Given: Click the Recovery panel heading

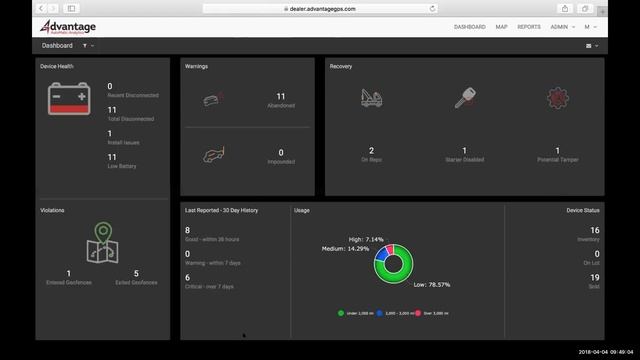Looking at the screenshot, I should pyautogui.click(x=341, y=66).
